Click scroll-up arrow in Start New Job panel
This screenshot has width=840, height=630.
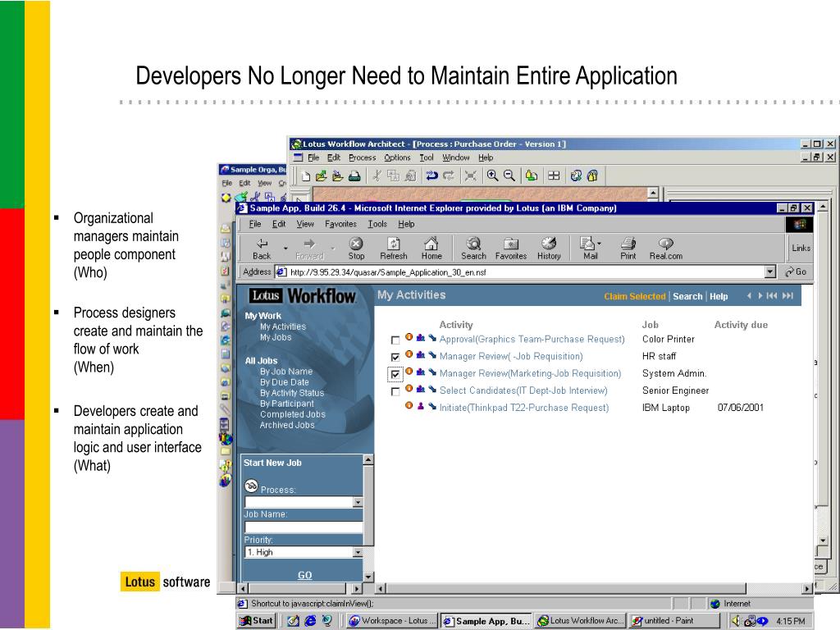coord(368,459)
